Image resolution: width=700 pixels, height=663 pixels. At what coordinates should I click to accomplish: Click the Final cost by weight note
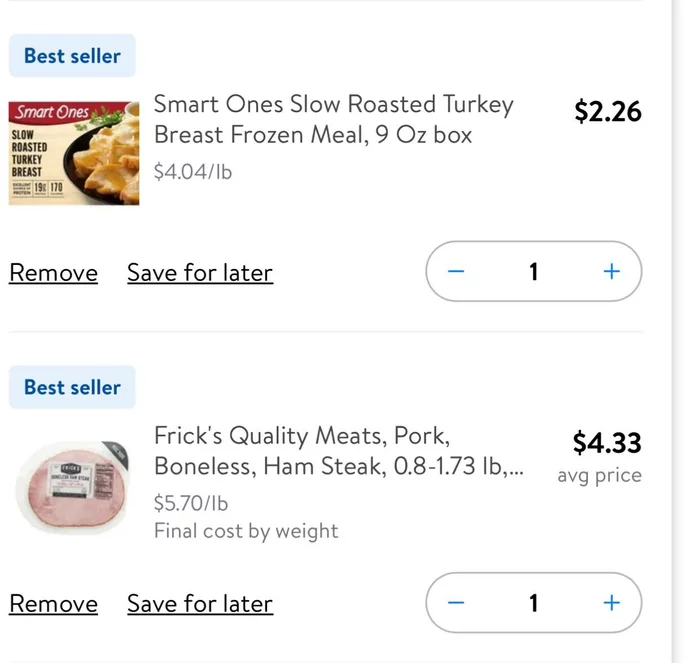pos(246,531)
